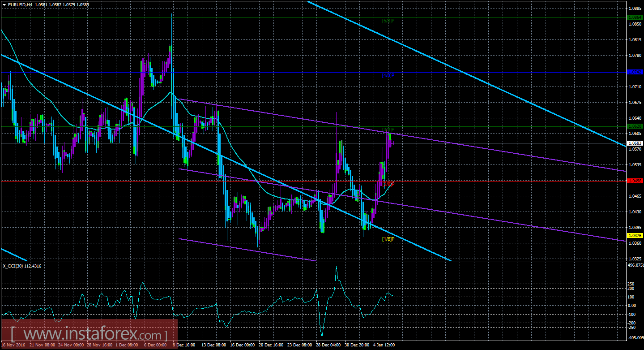Click the 1.0430 price axis value
Screen dimensions: 644x350
635,212
